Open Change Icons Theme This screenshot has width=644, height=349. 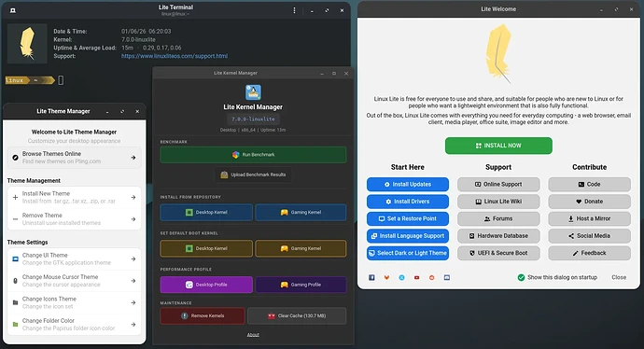(x=75, y=302)
